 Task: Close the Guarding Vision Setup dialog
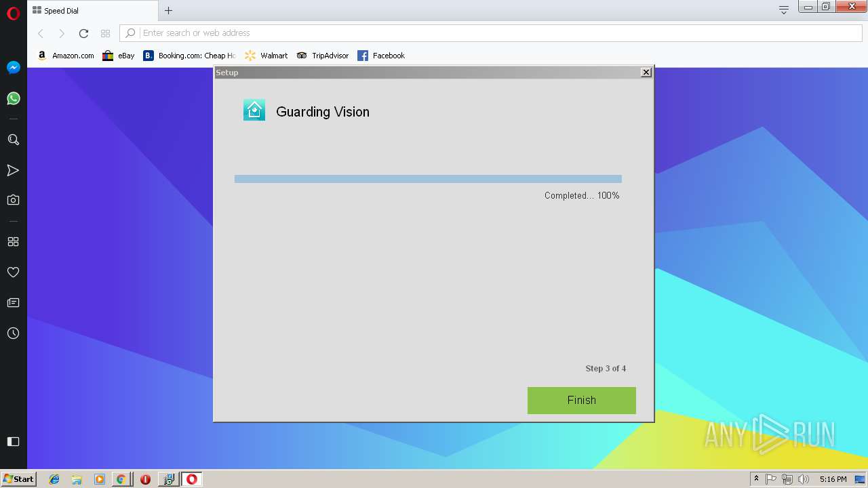click(x=646, y=72)
